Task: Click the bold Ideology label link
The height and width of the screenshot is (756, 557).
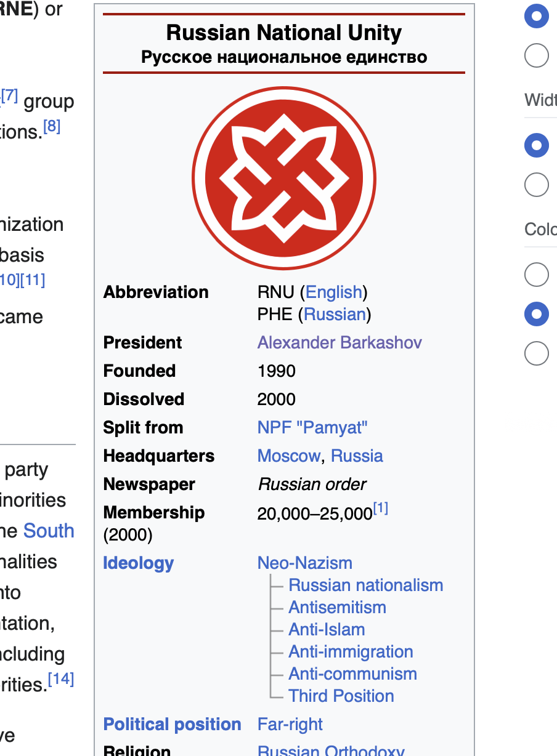Action: 138,563
